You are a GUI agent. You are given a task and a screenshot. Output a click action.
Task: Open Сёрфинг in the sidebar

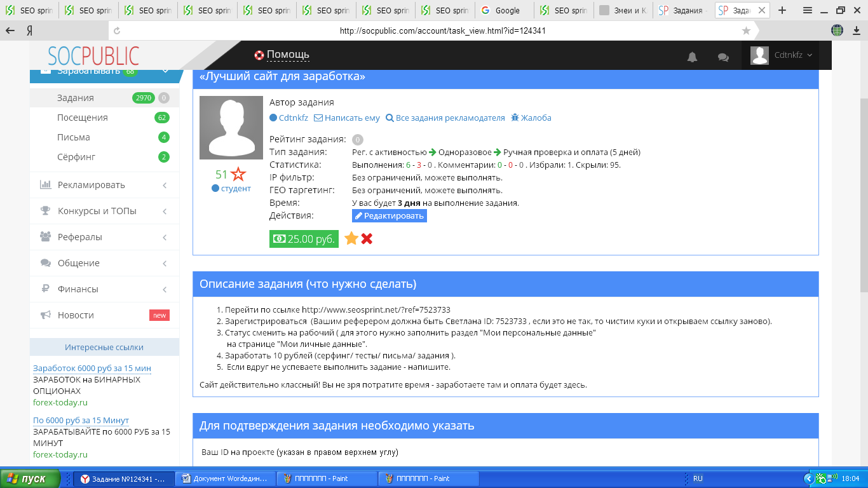[76, 157]
